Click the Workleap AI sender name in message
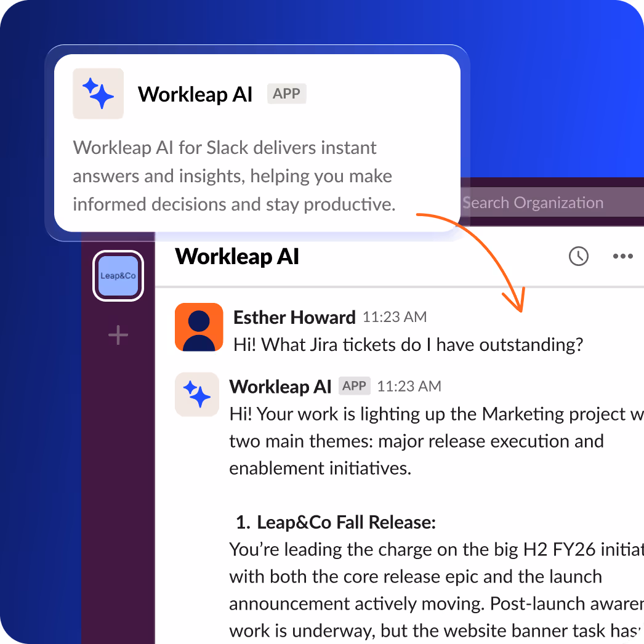The height and width of the screenshot is (644, 644). click(x=280, y=387)
